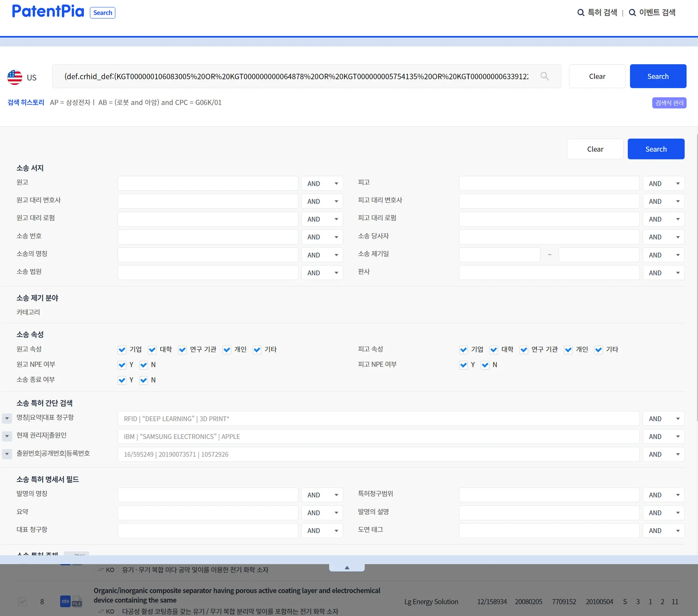698x616 pixels.
Task: Uncheck Y for 원고 NPE 여부
Action: (122, 365)
